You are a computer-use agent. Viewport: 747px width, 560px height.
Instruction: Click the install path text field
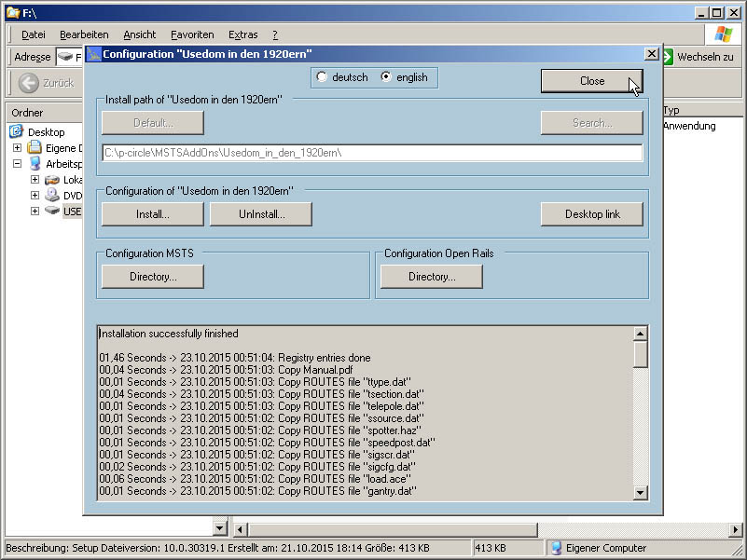[x=372, y=153]
